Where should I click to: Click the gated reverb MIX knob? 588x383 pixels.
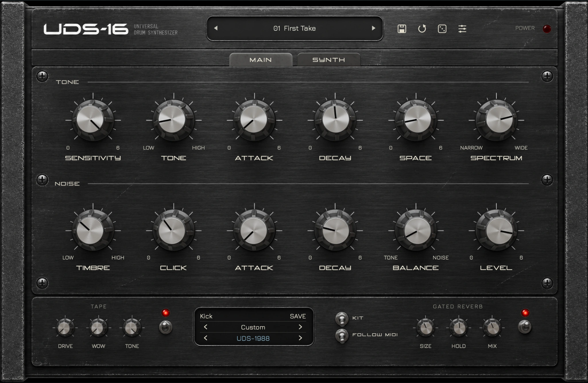(492, 328)
